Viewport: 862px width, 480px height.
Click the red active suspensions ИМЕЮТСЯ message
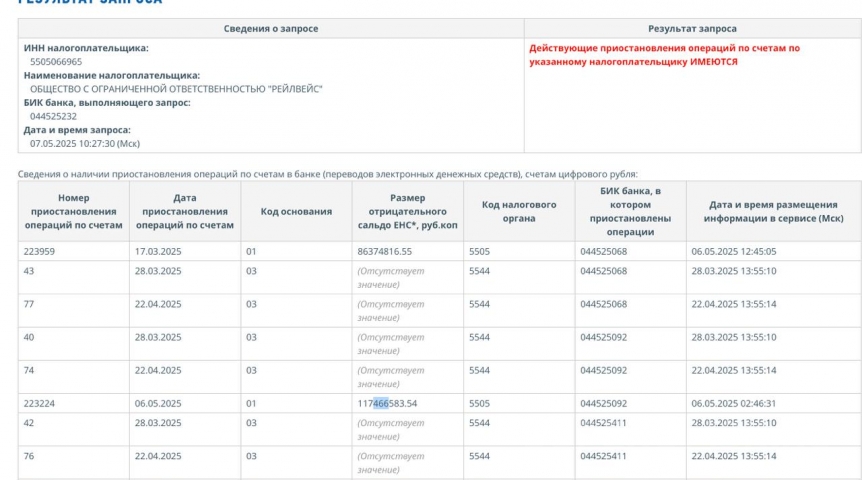pos(664,55)
